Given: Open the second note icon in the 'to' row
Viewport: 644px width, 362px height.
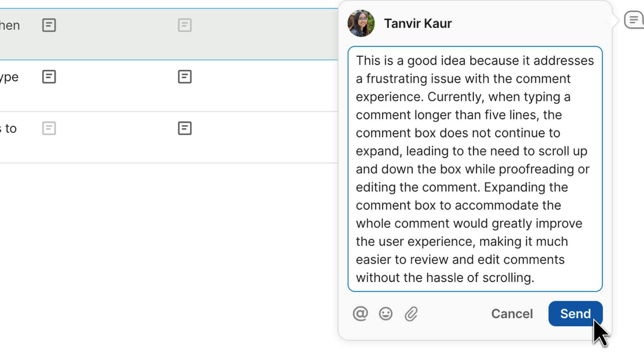Looking at the screenshot, I should 185,128.
